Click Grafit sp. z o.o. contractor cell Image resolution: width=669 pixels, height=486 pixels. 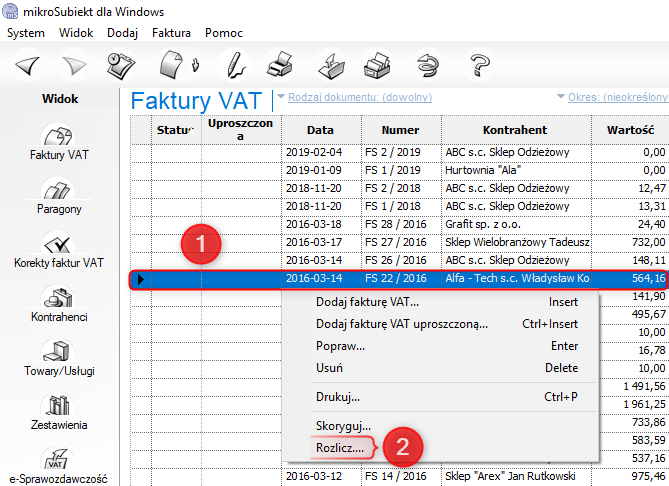[516, 224]
